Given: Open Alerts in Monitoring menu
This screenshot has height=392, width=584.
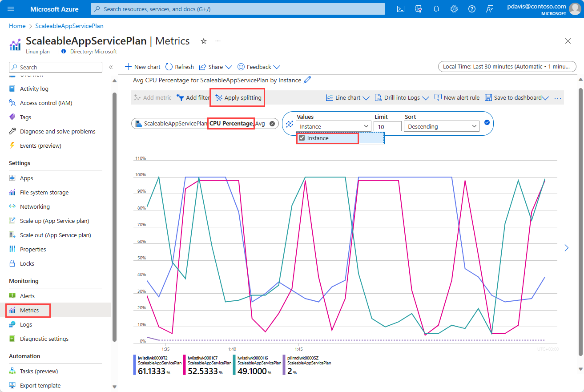Looking at the screenshot, I should point(27,296).
